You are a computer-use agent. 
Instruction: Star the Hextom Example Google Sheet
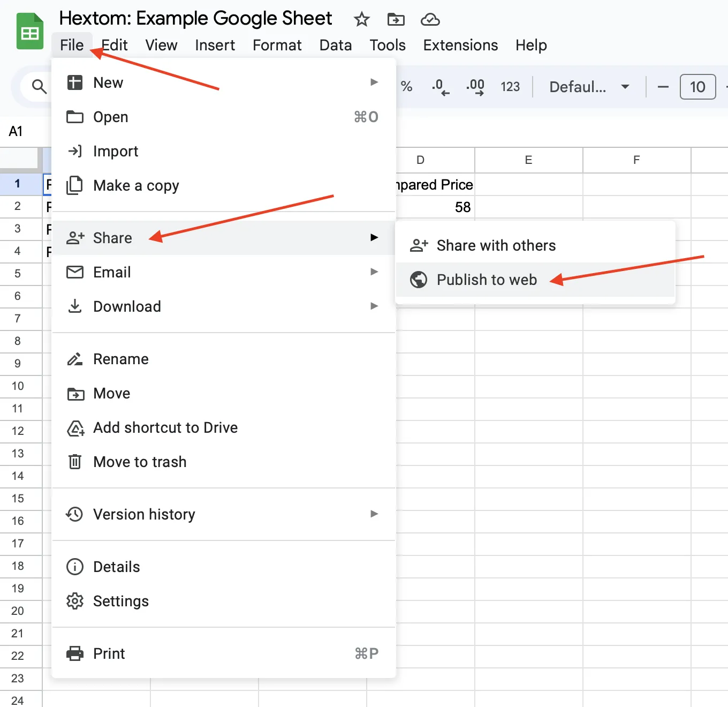[362, 20]
